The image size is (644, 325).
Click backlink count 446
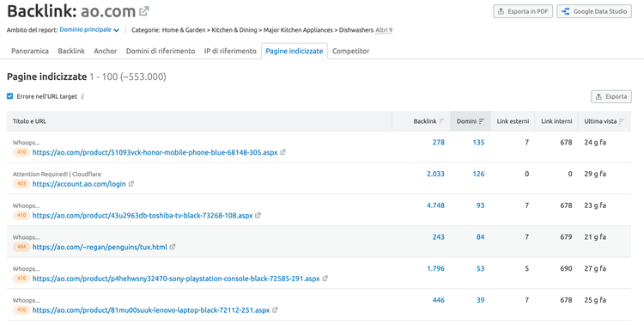click(x=438, y=300)
